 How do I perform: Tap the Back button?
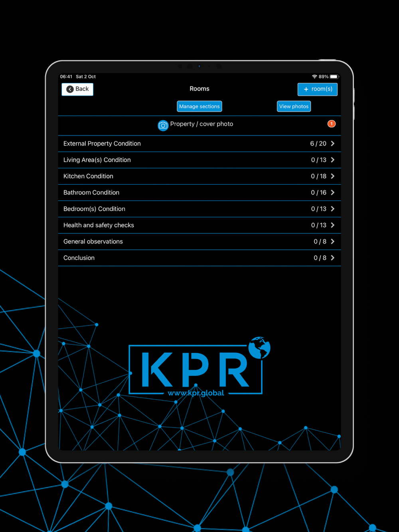(x=77, y=89)
